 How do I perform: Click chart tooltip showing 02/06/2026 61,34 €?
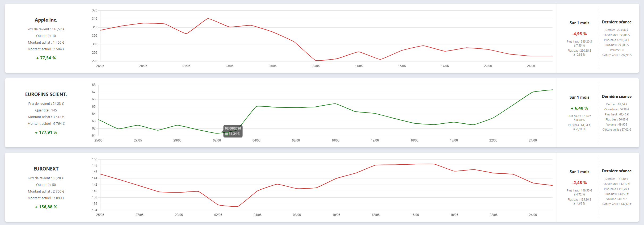pyautogui.click(x=233, y=131)
